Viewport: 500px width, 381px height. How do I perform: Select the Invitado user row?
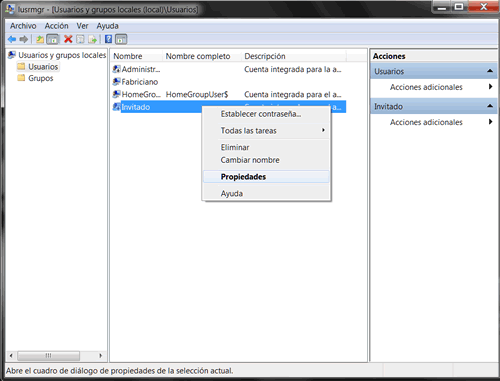click(x=229, y=107)
